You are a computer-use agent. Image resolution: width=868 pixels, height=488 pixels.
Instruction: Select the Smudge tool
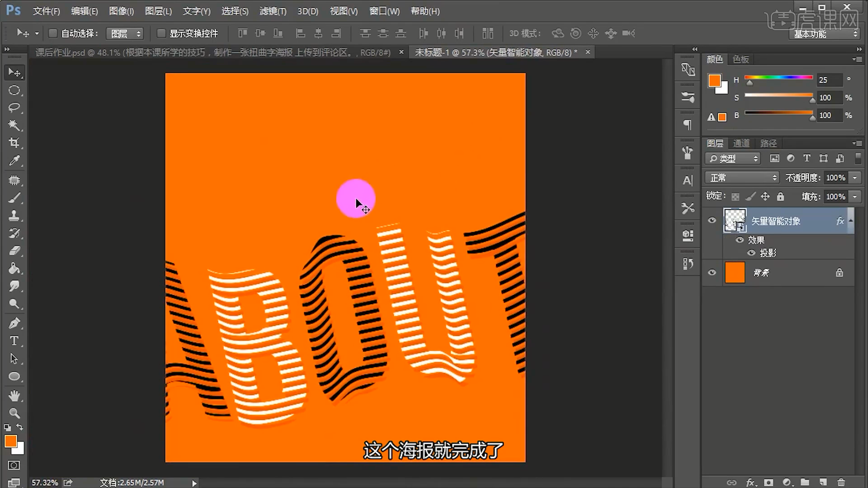point(14,286)
